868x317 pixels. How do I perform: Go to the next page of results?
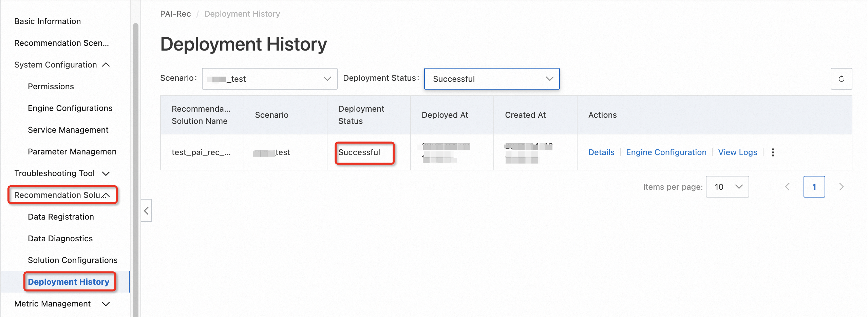point(841,187)
